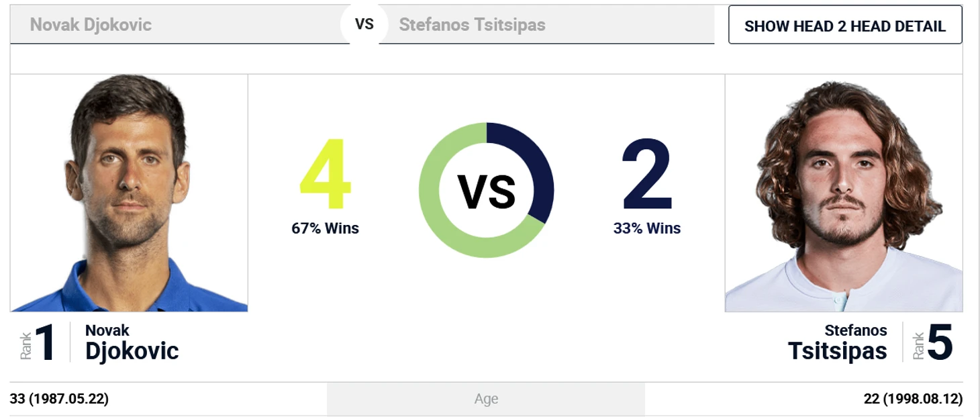Click the VS text inside the donut chart

(x=487, y=191)
